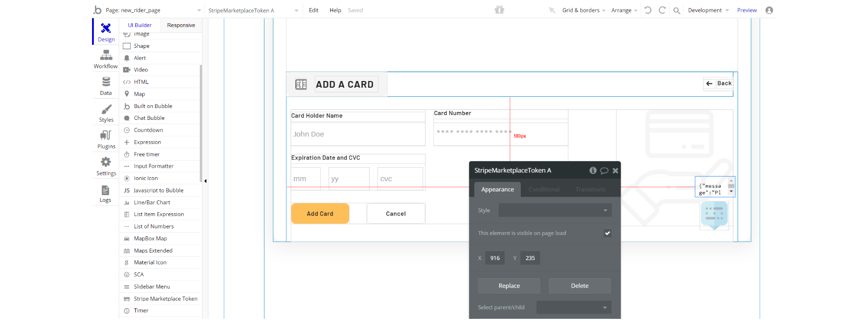This screenshot has width=868, height=325.
Task: Open the comment bubble in property editor
Action: coord(604,171)
